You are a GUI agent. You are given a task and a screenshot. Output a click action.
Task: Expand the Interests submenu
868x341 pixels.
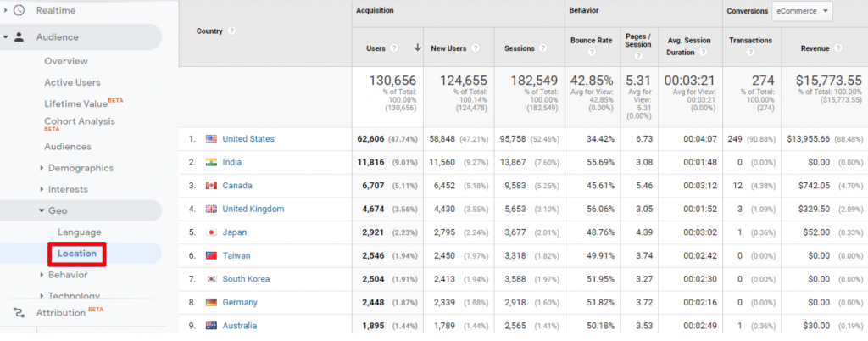tap(42, 189)
